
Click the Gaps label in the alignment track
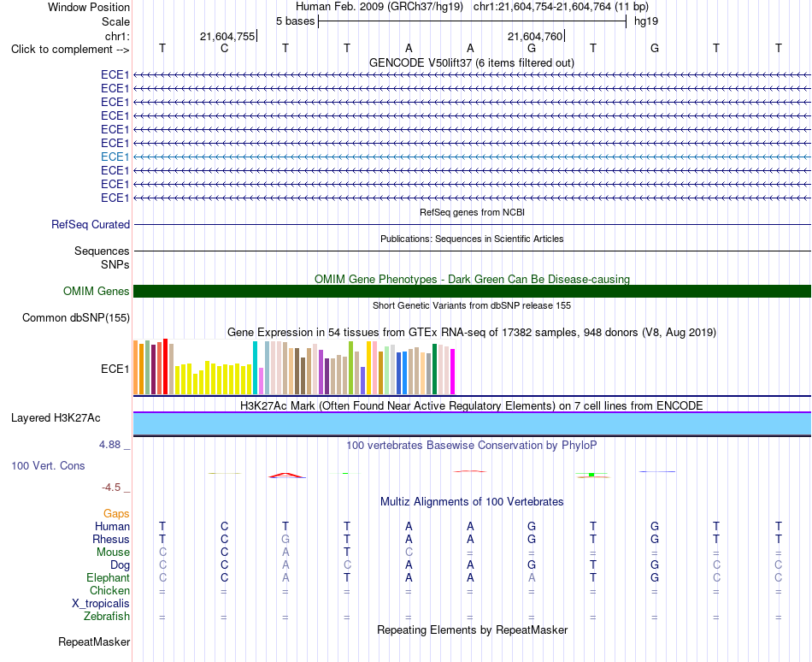click(x=116, y=513)
